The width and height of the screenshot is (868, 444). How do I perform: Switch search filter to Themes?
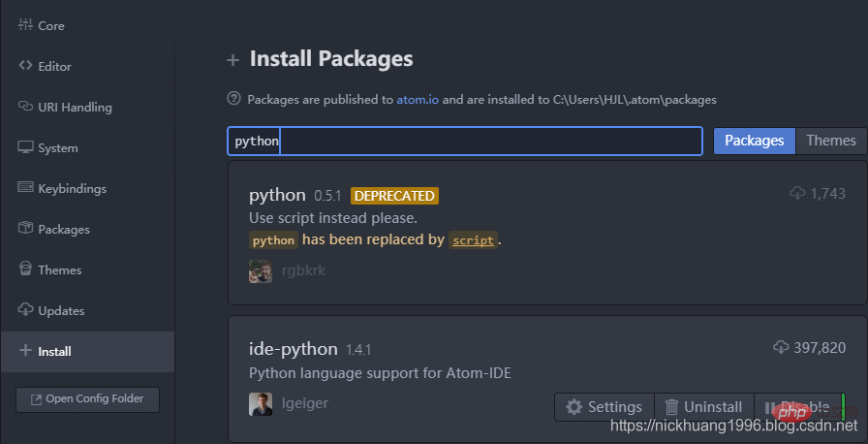pos(831,141)
